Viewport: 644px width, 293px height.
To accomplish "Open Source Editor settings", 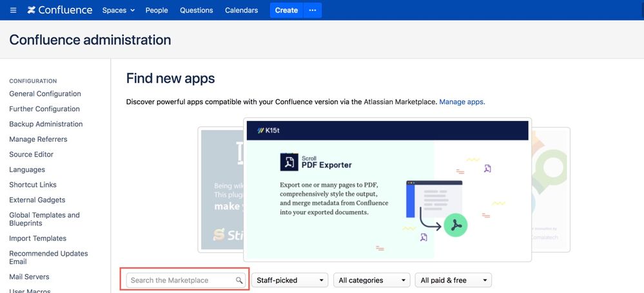I will [31, 155].
